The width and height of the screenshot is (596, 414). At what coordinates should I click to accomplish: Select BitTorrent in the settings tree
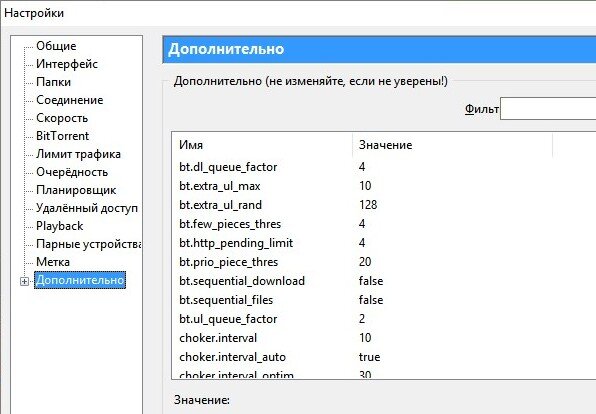62,136
